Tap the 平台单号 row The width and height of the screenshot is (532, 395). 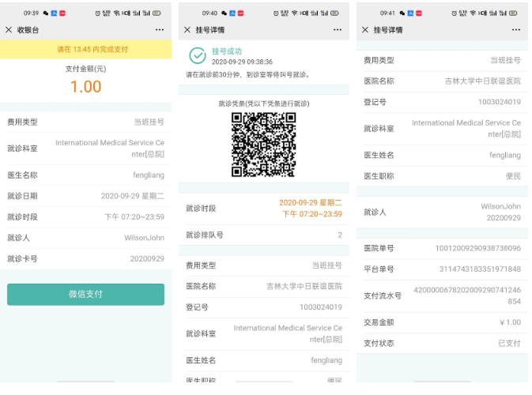click(442, 269)
